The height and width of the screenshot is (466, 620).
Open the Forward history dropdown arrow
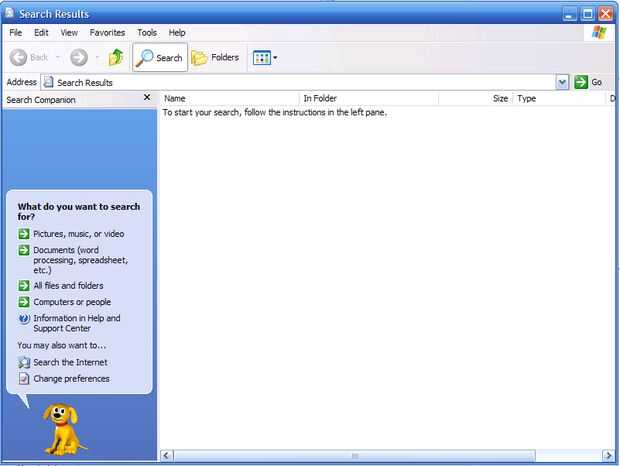[x=97, y=58]
